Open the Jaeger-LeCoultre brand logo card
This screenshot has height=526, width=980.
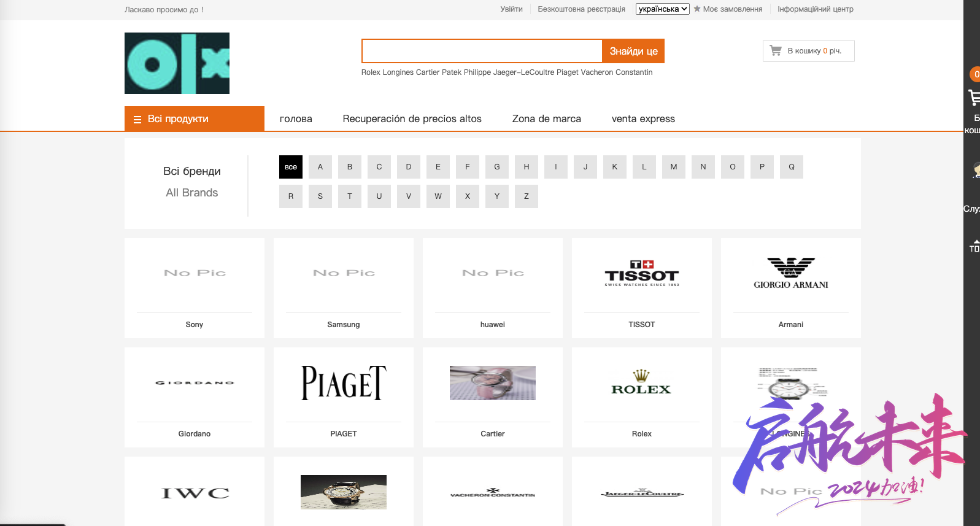[x=642, y=493]
